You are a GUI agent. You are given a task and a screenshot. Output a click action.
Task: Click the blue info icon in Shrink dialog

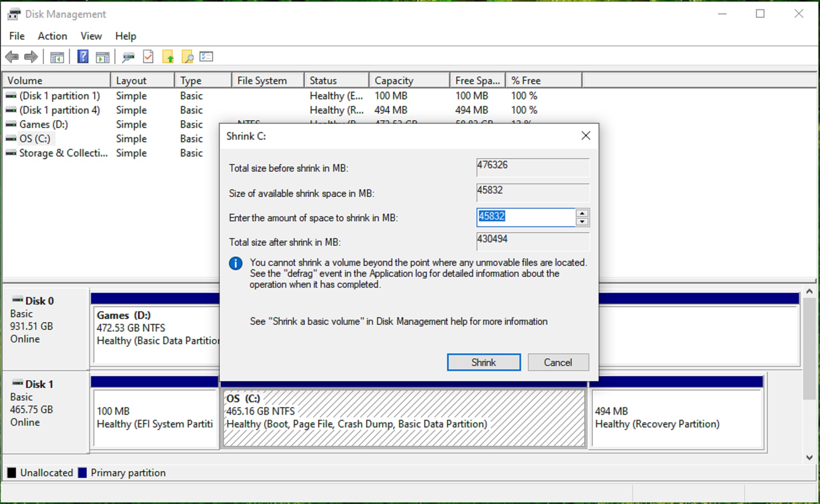(x=236, y=263)
